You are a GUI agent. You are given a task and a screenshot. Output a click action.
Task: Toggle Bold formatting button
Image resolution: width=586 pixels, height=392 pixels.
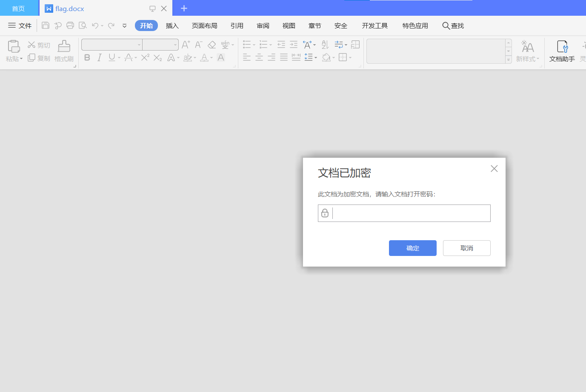pos(87,57)
